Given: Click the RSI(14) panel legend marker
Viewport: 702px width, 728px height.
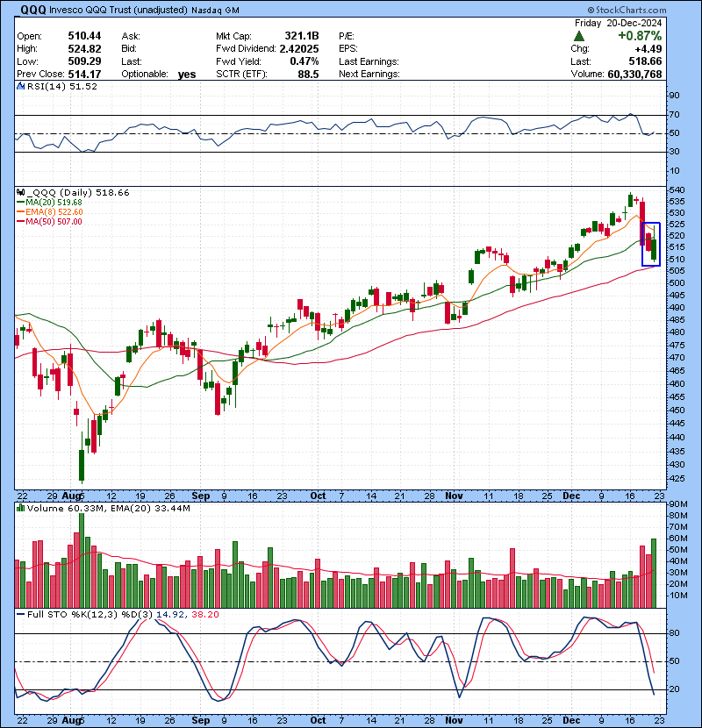Looking at the screenshot, I should click(x=20, y=87).
